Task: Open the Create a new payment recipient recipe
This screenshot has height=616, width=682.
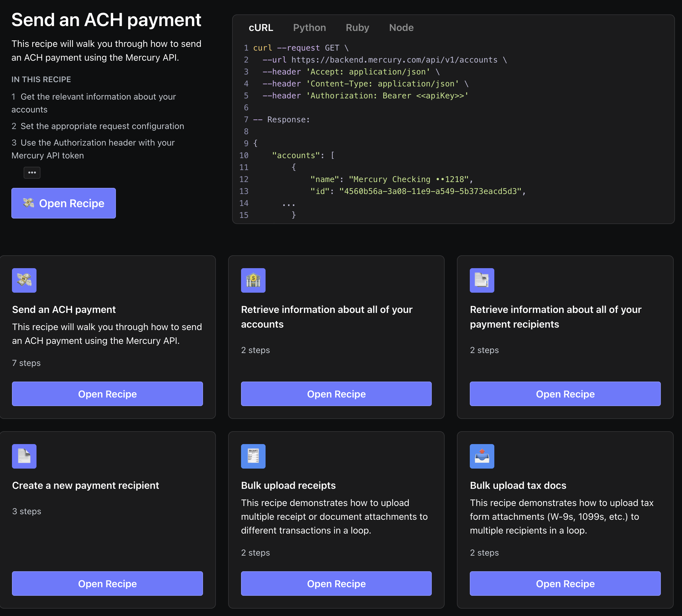Action: (x=107, y=584)
